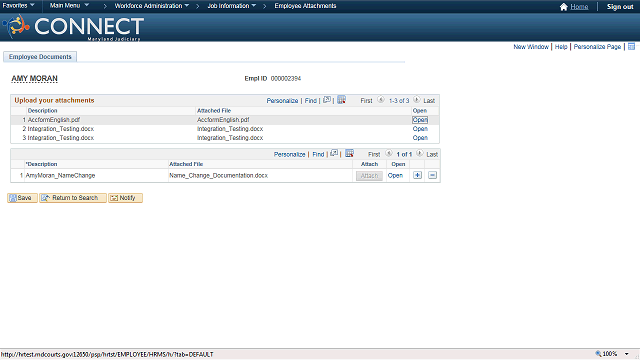Click AMY MORAN employee name
Image resolution: width=640 pixels, height=360 pixels.
pos(34,78)
